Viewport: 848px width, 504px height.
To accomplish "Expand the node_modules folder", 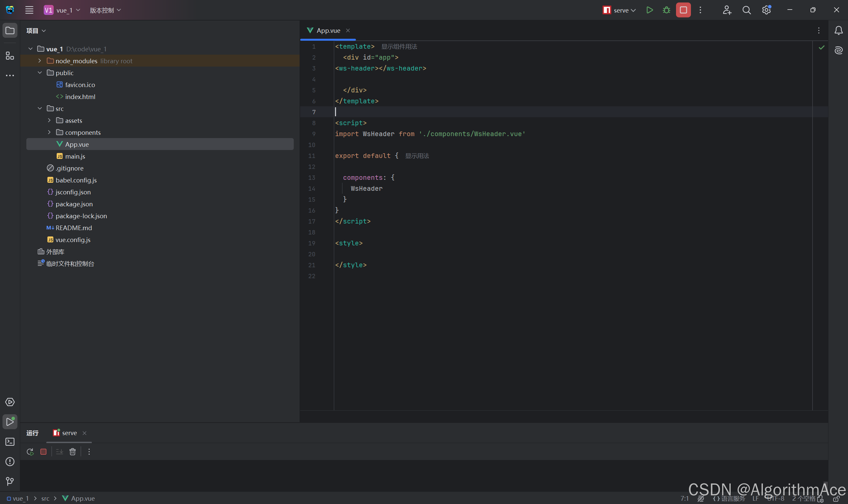I will [x=40, y=61].
